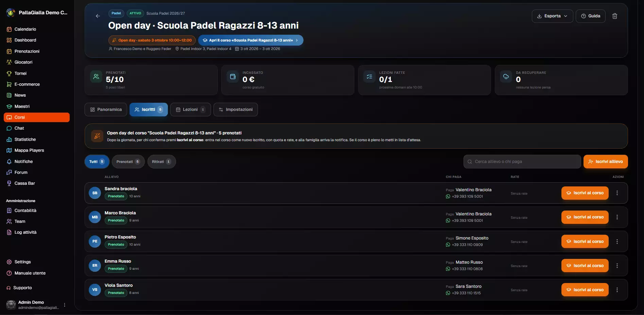Click the News icon in the sidebar
The width and height of the screenshot is (644, 315).
(9, 95)
